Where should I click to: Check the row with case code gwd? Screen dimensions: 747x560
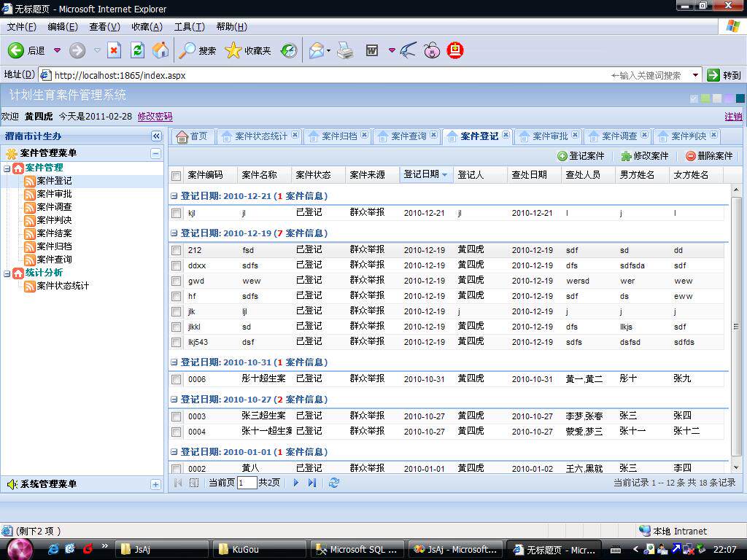point(177,281)
